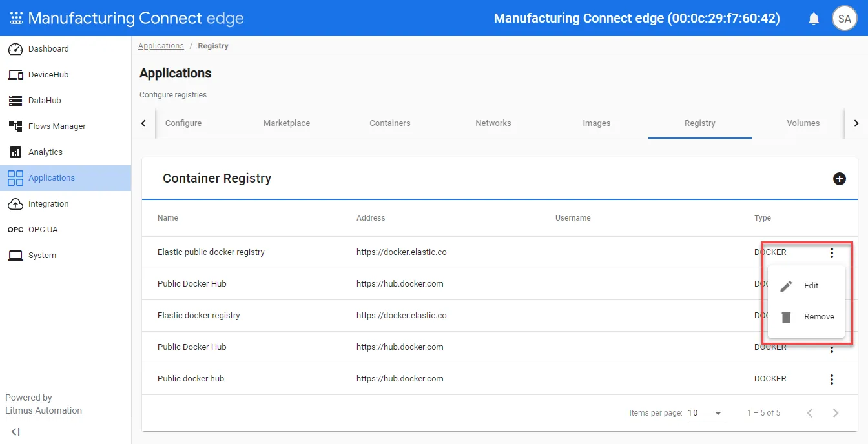This screenshot has height=444, width=868.
Task: Click the Dashboard gauge icon
Action: [15, 49]
